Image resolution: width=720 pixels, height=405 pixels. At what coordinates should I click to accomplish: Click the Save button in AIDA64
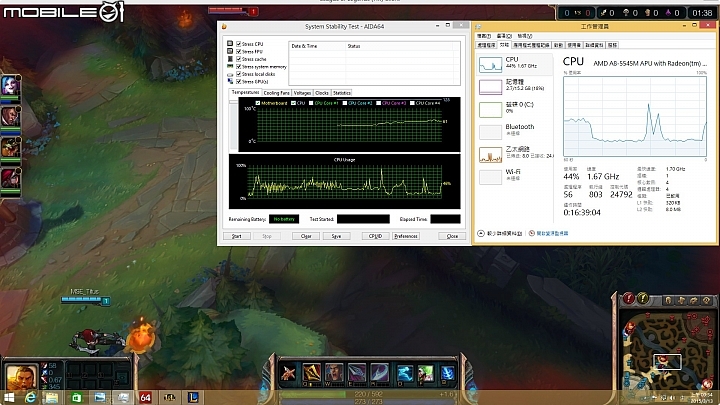click(336, 236)
